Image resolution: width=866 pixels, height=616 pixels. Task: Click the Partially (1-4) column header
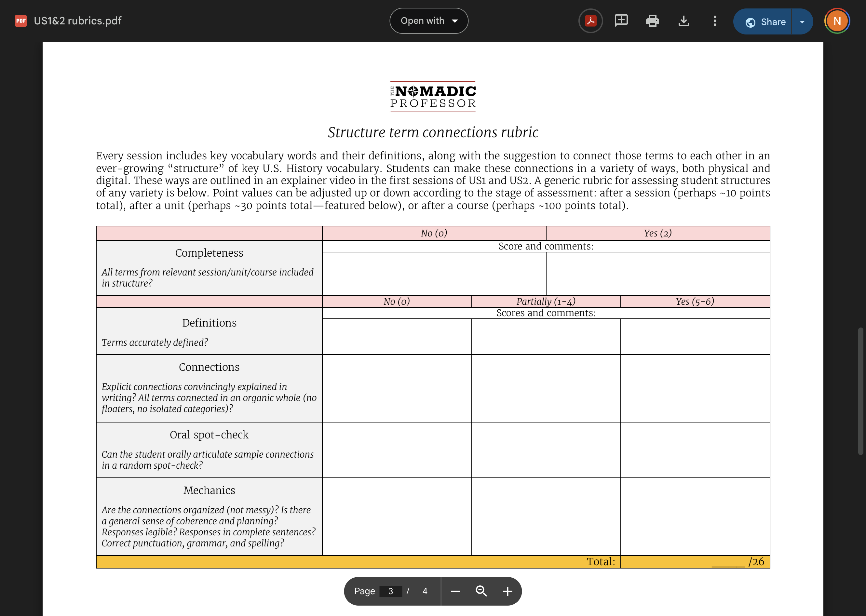pyautogui.click(x=546, y=301)
